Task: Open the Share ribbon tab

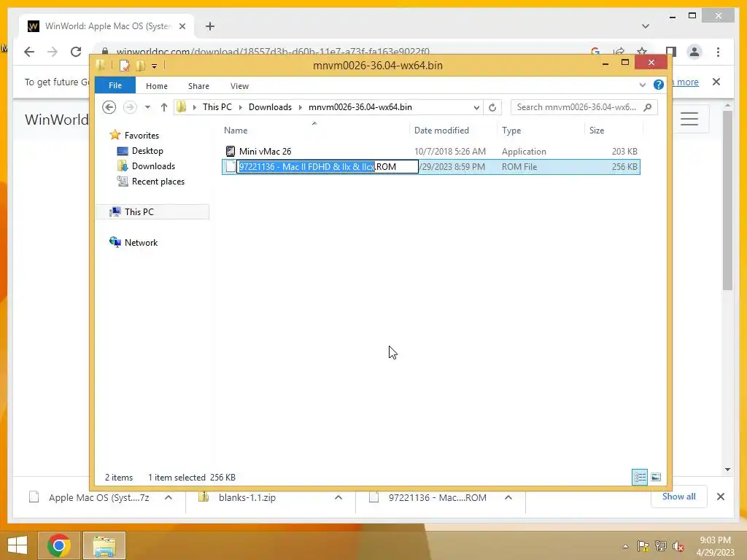Action: (x=198, y=86)
